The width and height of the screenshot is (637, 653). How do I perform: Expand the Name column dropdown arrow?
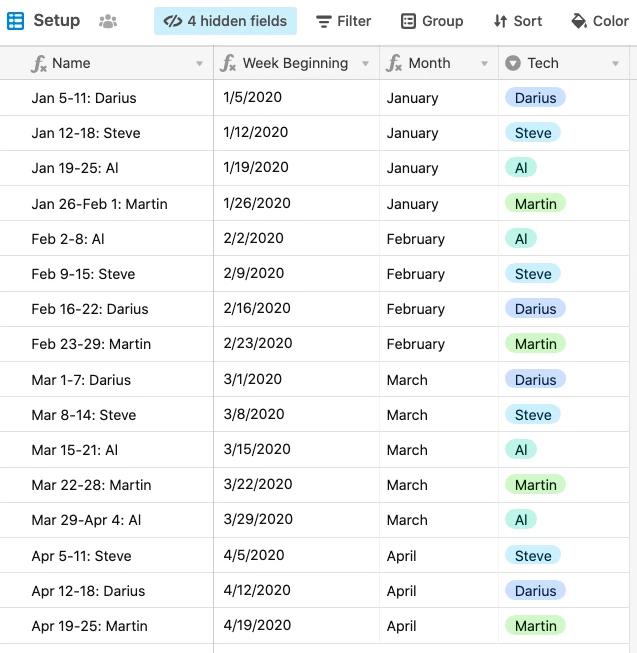click(199, 64)
